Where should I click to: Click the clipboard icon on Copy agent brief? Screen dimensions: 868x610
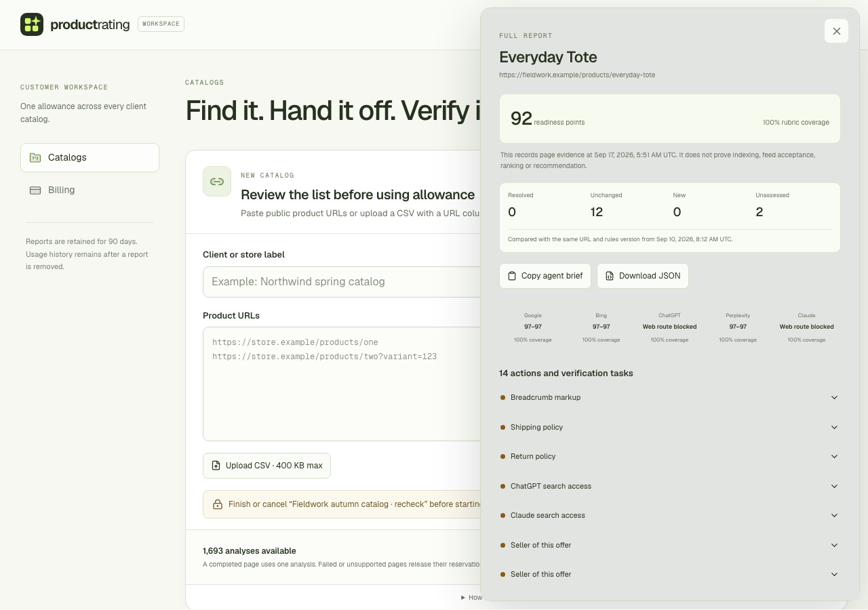[x=512, y=276]
